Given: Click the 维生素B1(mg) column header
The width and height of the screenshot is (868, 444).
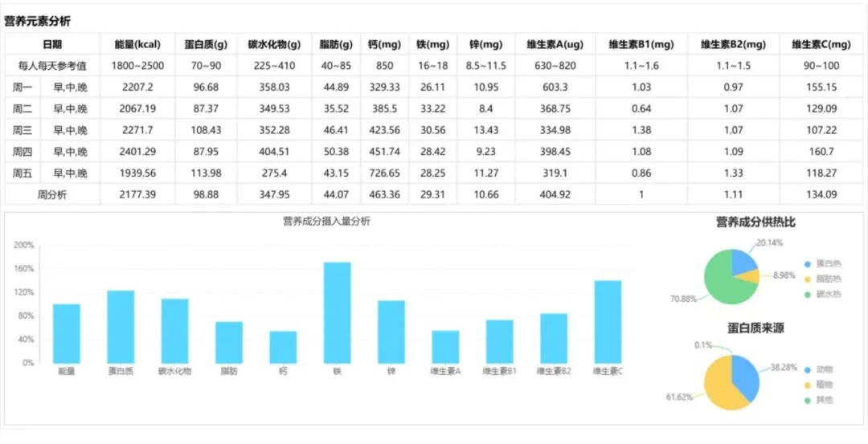Looking at the screenshot, I should tap(641, 45).
